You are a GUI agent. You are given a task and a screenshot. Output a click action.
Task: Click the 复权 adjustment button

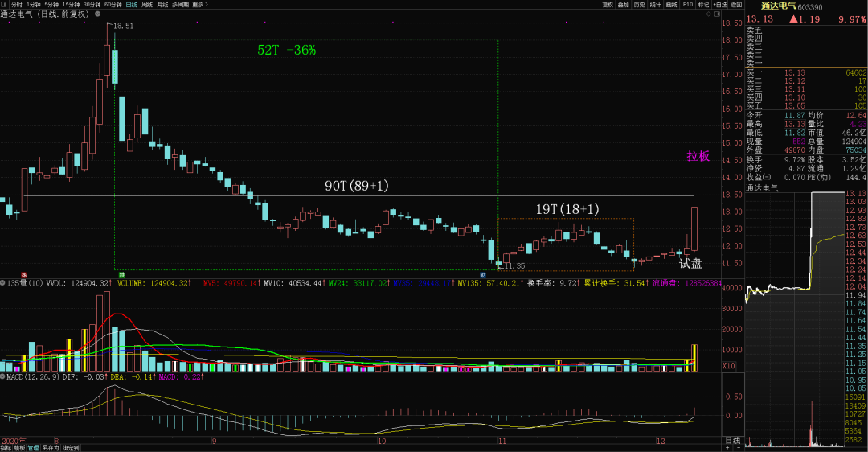click(x=608, y=5)
